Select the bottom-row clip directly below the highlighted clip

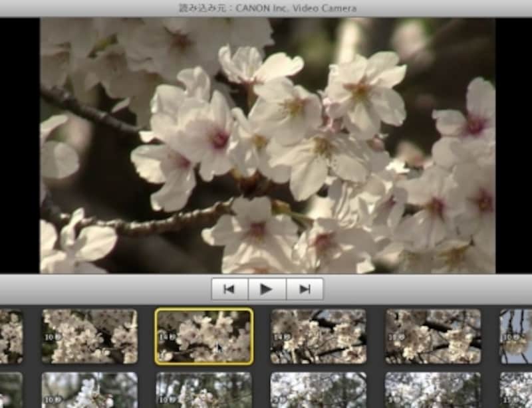[x=204, y=390]
